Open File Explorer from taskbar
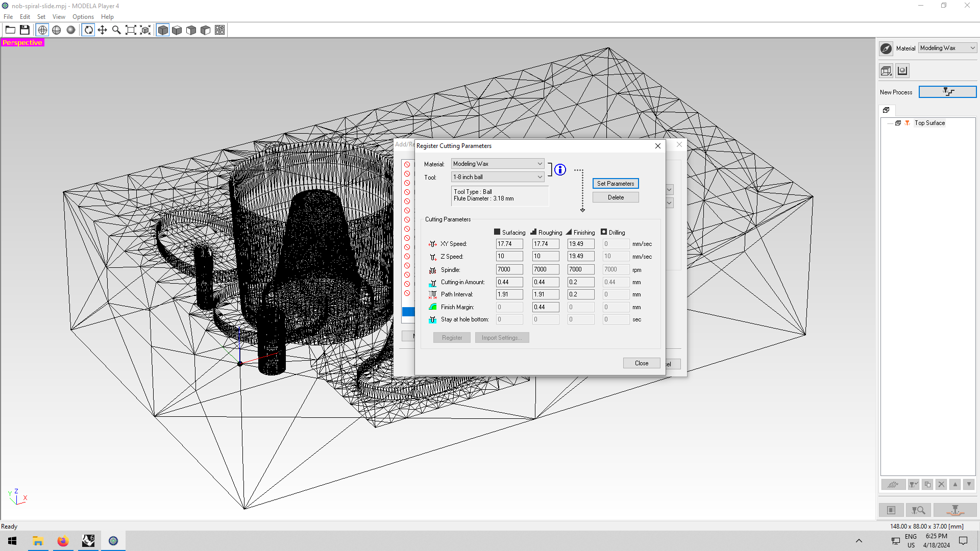 pyautogui.click(x=38, y=541)
